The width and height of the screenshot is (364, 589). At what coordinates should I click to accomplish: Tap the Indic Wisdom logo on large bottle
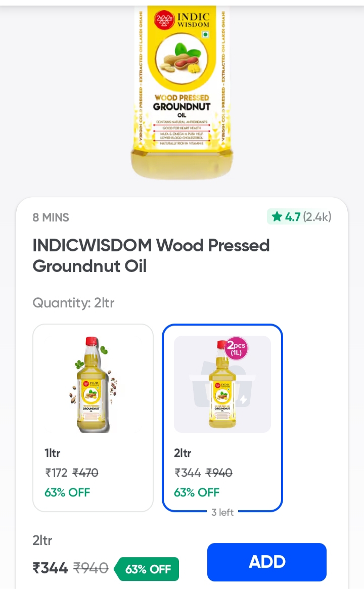pos(182,21)
